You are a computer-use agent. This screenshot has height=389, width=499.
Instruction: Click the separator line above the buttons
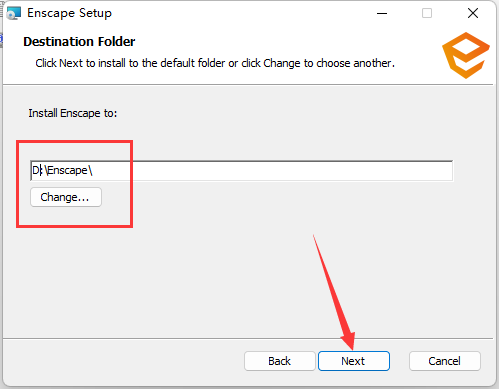248,339
